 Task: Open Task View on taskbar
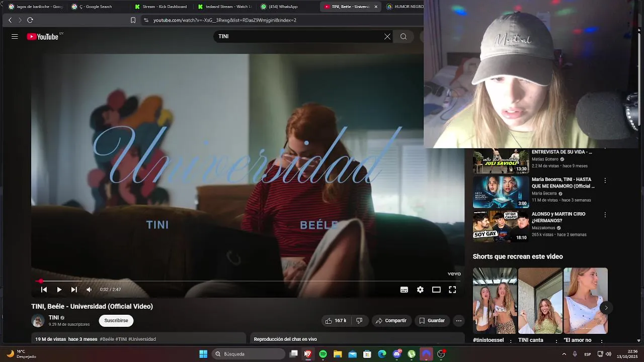(294, 354)
